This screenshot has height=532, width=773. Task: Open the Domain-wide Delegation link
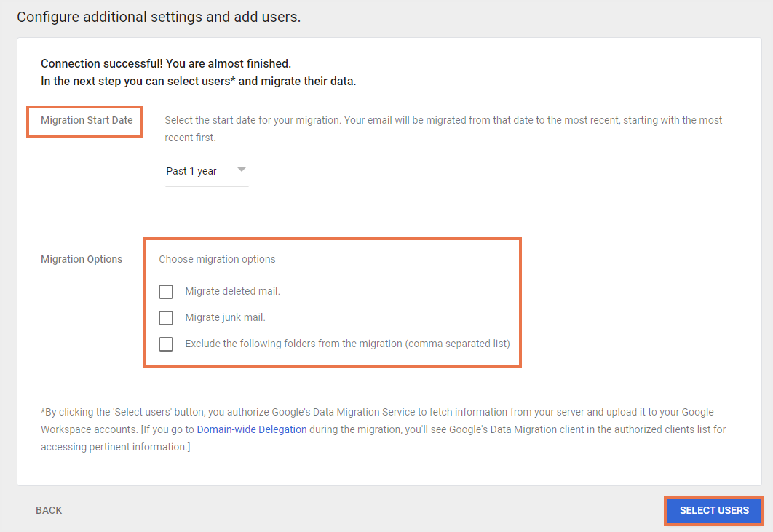pos(252,429)
